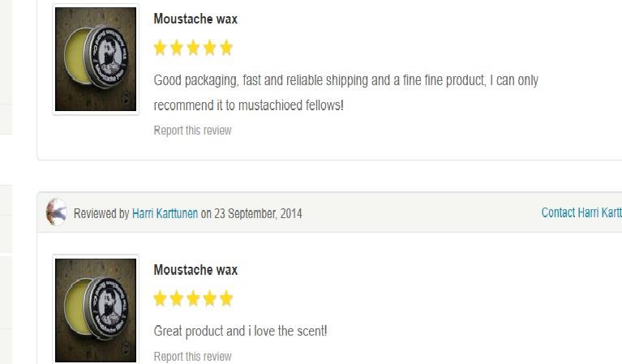Open the moustache wax thumbnail in Harri's review
This screenshot has height=364, width=622.
96,310
